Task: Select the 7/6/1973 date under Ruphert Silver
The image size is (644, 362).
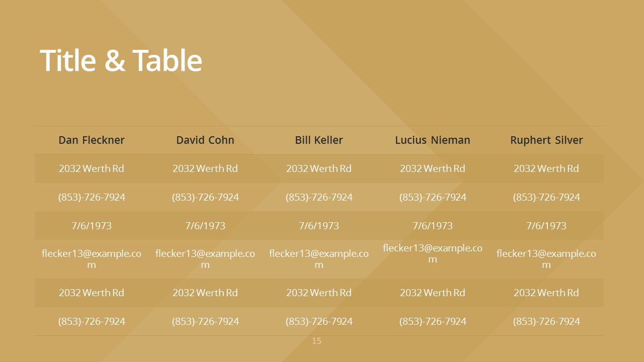Action: [x=546, y=226]
